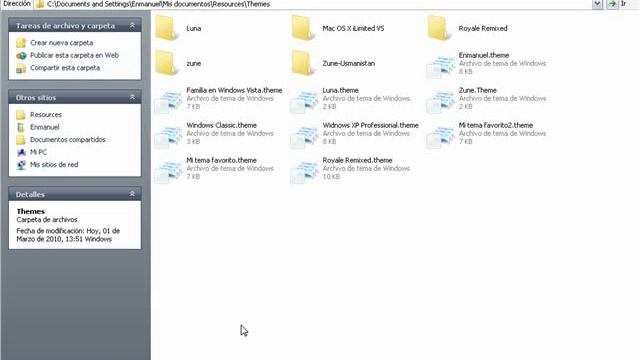Image resolution: width=640 pixels, height=360 pixels.
Task: Click the Crear nueva carpeta icon
Action: coord(21,42)
